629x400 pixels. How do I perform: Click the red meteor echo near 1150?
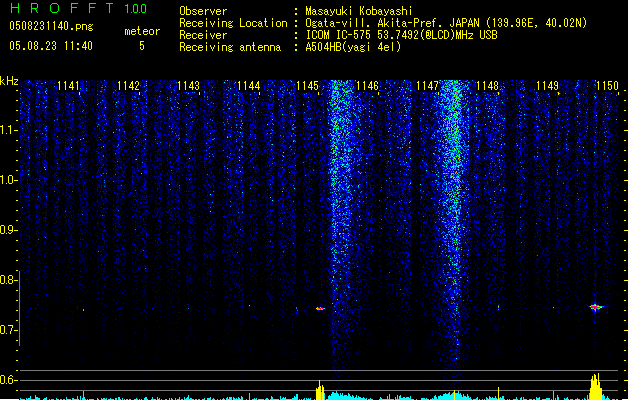[596, 307]
